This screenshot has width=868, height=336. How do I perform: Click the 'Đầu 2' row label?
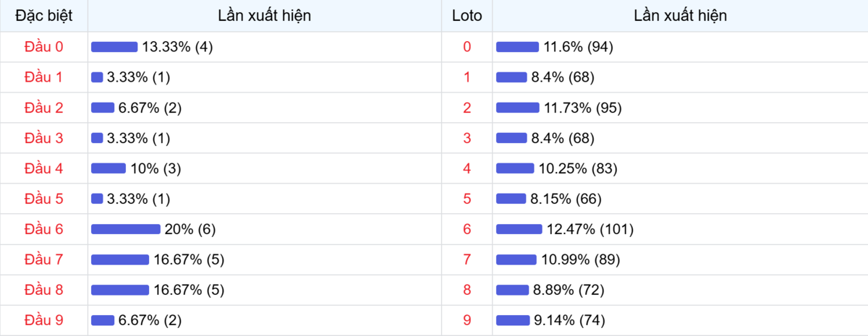click(43, 108)
